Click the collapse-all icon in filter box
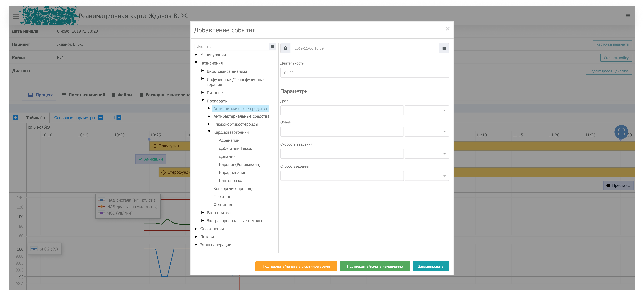 pos(272,47)
